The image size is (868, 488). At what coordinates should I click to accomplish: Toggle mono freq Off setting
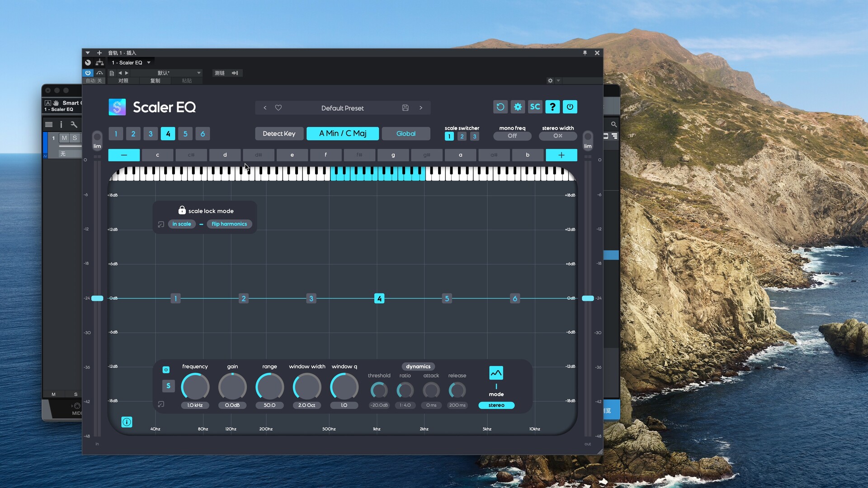(512, 136)
